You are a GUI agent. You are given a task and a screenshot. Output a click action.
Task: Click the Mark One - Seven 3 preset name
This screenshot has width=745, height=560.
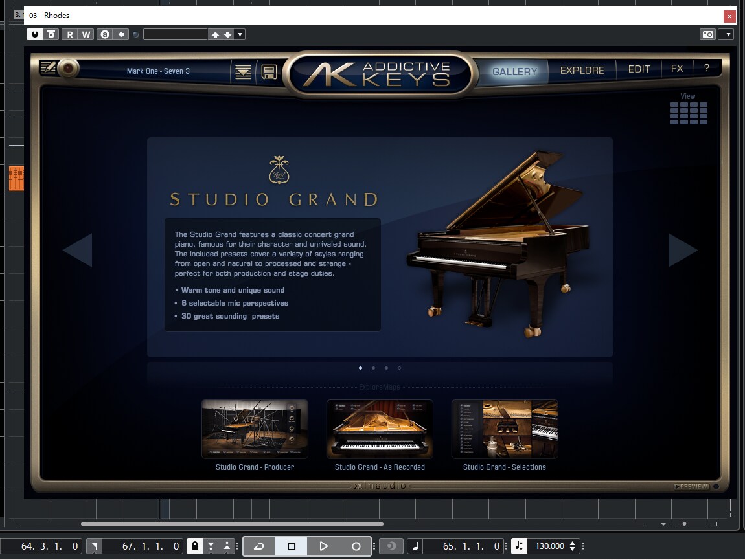(158, 71)
